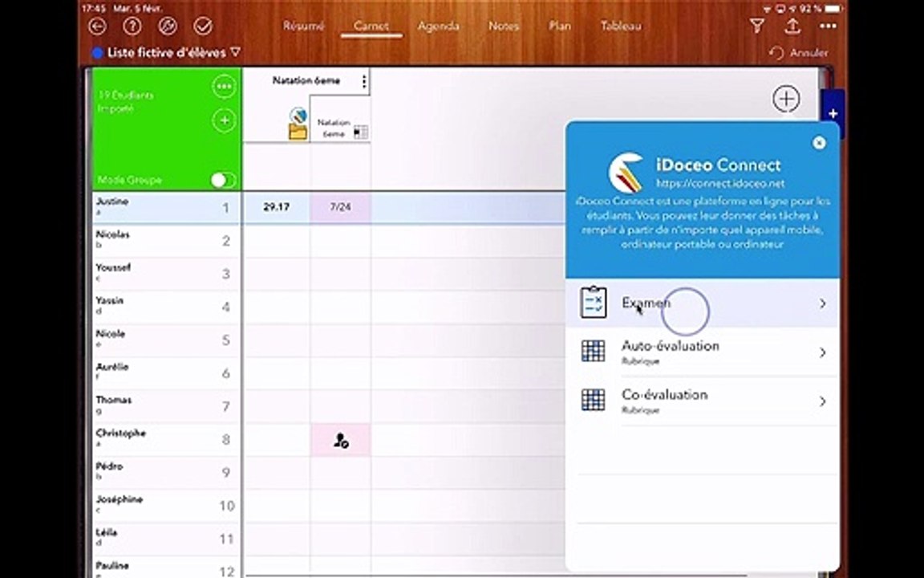This screenshot has width=924, height=578.
Task: Select the Examen label
Action: pyautogui.click(x=646, y=303)
